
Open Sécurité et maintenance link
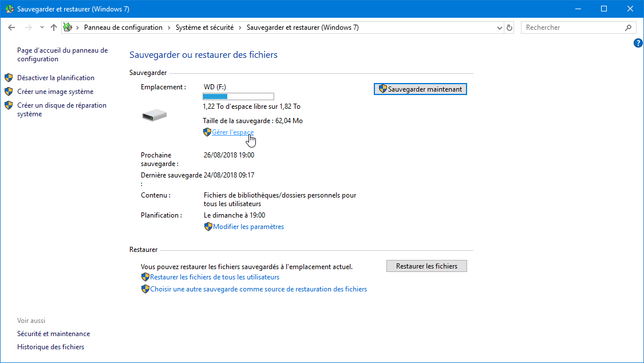coord(53,334)
